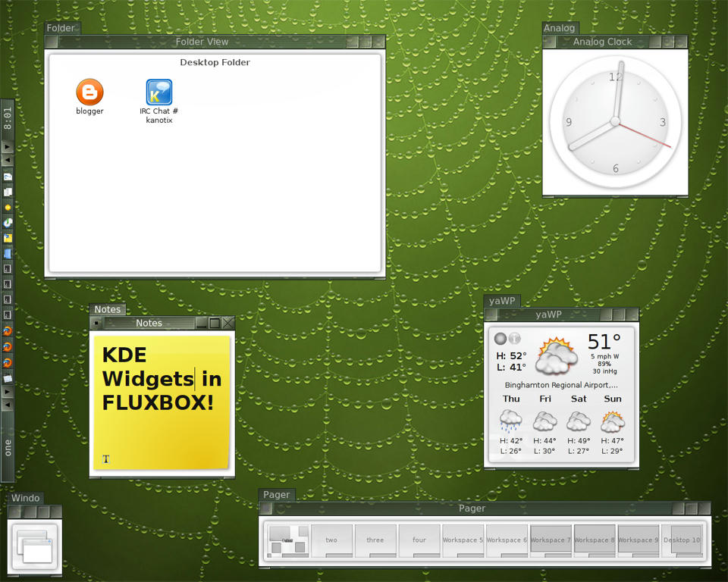Click the yaWP info button
Image resolution: width=728 pixels, height=582 pixels.
click(x=515, y=339)
